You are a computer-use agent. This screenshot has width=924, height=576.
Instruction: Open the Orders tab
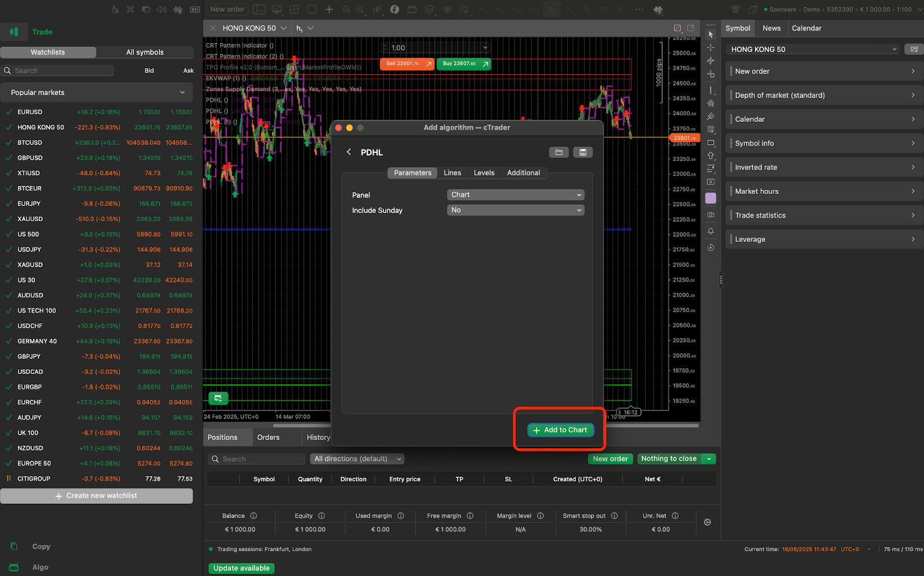(x=269, y=437)
